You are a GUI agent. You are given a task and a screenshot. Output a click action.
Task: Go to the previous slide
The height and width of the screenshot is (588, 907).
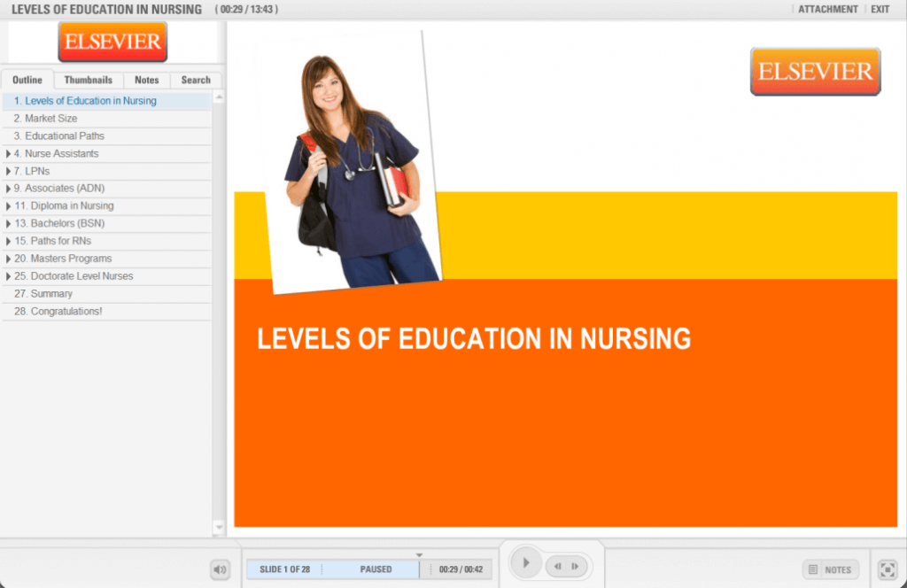point(558,567)
